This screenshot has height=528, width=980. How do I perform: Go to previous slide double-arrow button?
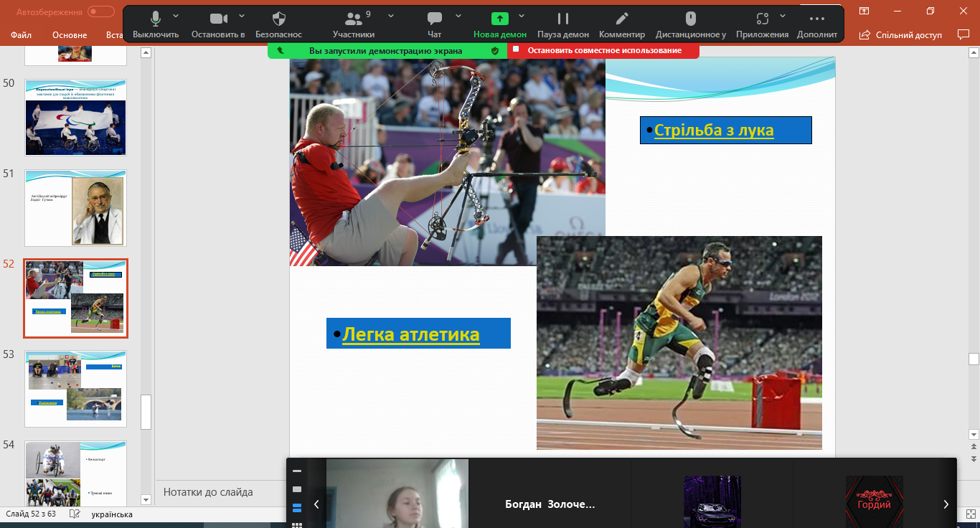point(974,446)
